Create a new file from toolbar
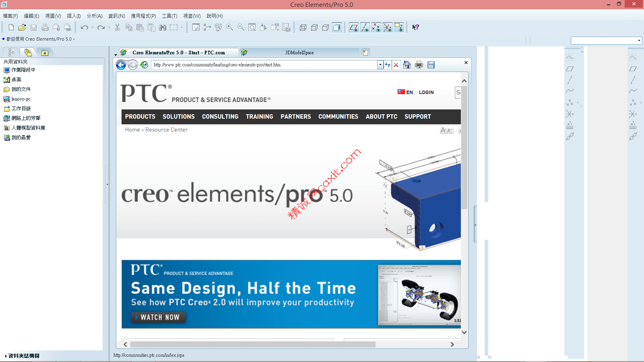Image resolution: width=644 pixels, height=362 pixels. tap(11, 27)
